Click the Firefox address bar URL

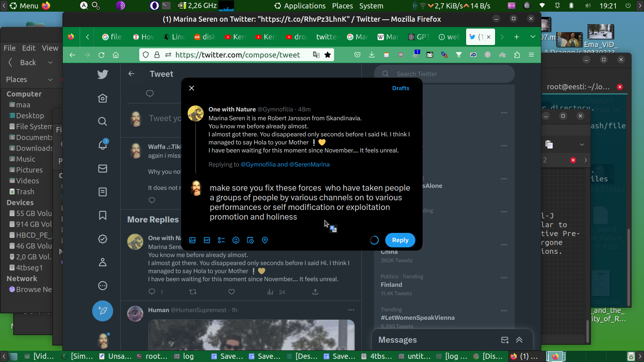[237, 55]
